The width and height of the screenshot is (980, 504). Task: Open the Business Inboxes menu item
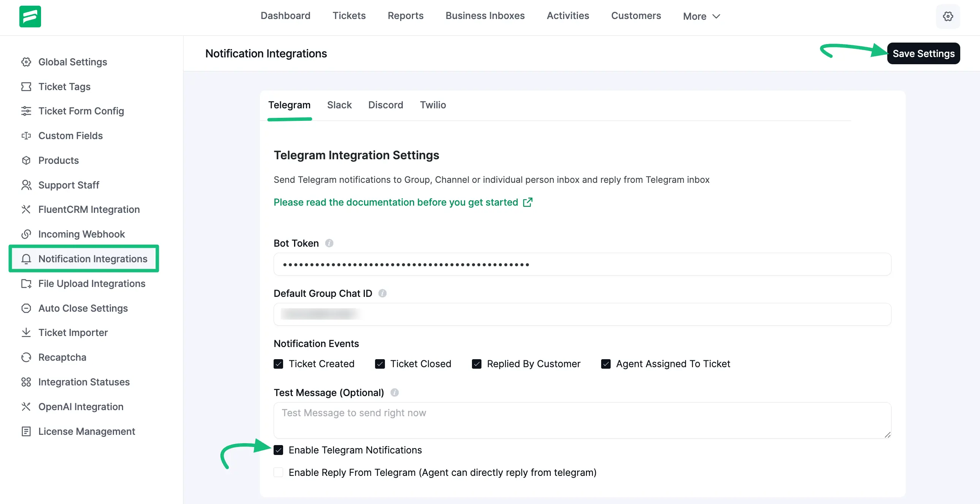coord(484,16)
